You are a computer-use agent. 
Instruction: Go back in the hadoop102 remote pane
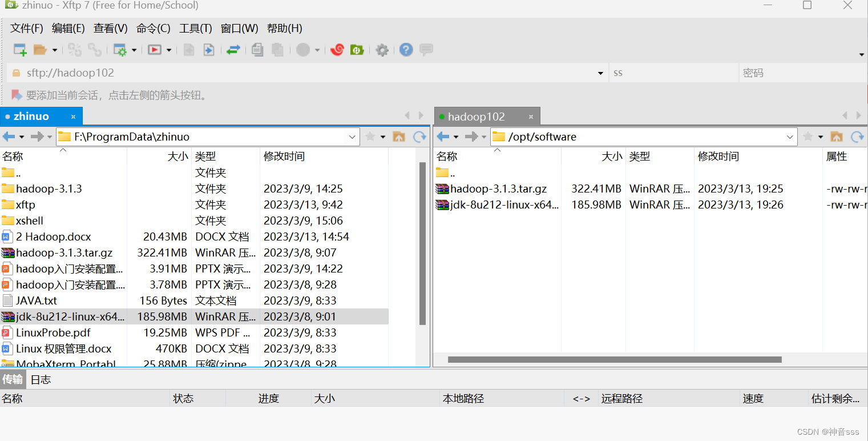[x=443, y=137]
